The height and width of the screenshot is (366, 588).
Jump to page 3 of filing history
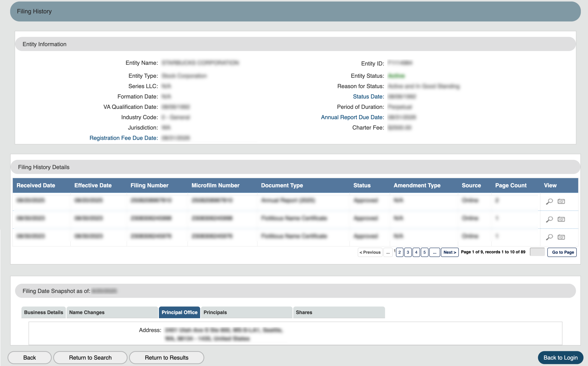(408, 252)
